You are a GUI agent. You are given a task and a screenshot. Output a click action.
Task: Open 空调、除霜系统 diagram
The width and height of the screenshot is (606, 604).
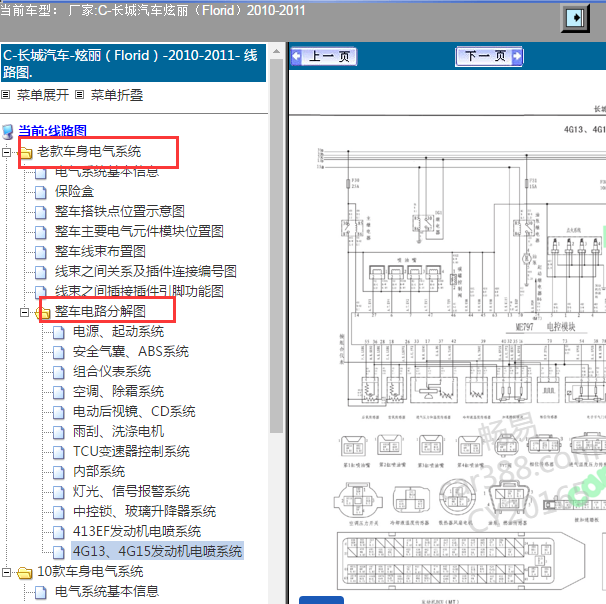[118, 392]
